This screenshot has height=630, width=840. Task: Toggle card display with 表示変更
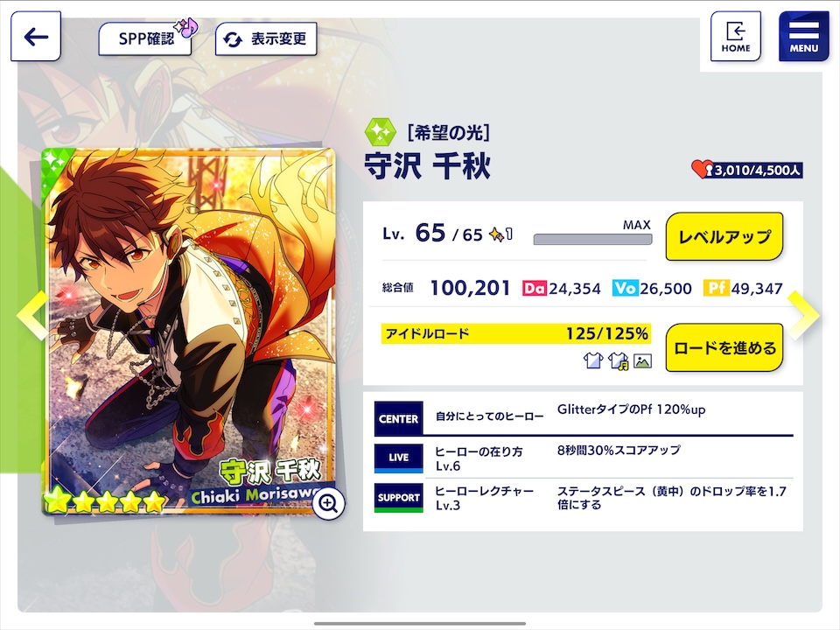click(x=266, y=39)
